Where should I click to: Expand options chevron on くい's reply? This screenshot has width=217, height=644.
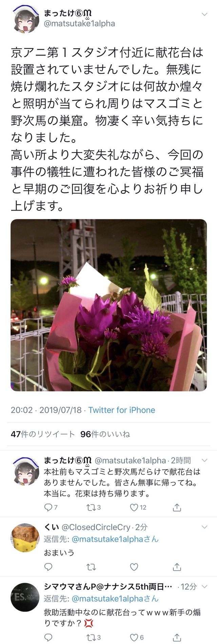pos(204,527)
